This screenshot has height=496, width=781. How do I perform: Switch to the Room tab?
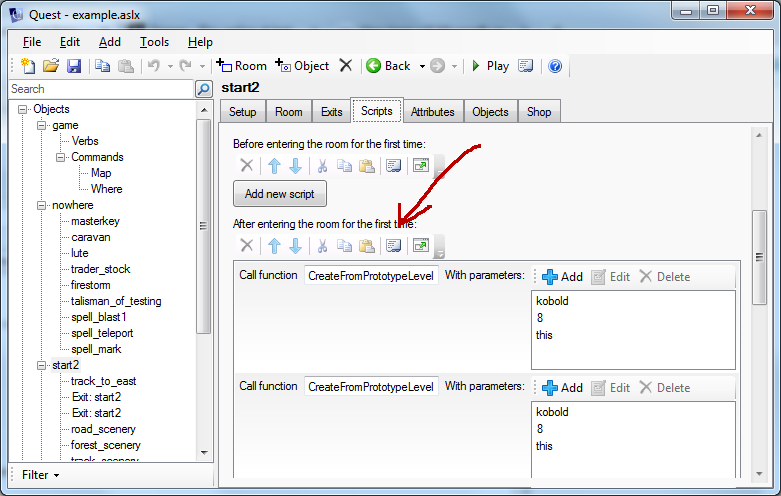click(x=289, y=112)
